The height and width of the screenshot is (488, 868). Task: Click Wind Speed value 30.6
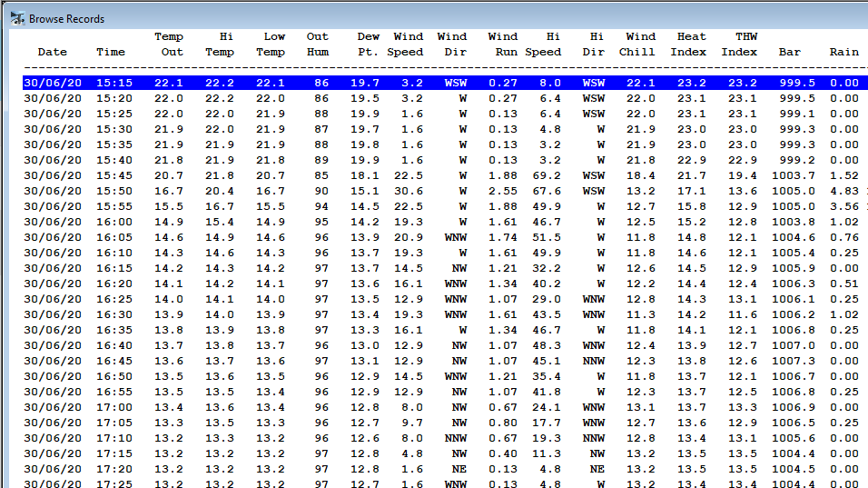(x=409, y=191)
